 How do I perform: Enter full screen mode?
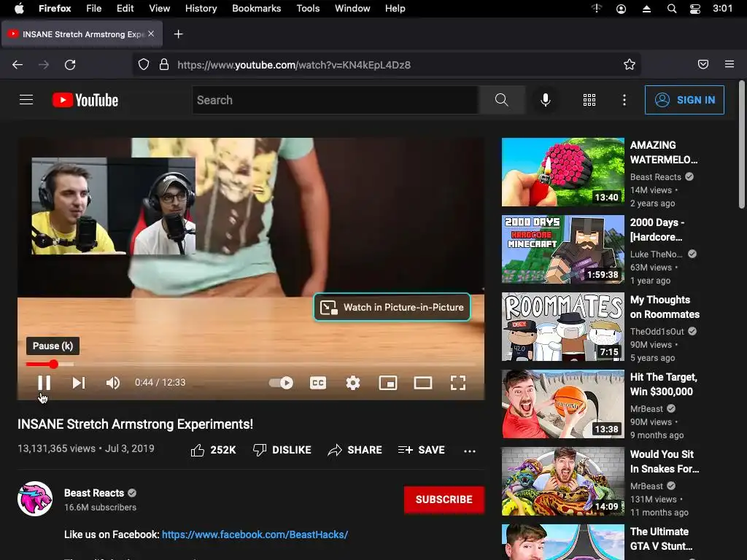pos(458,383)
